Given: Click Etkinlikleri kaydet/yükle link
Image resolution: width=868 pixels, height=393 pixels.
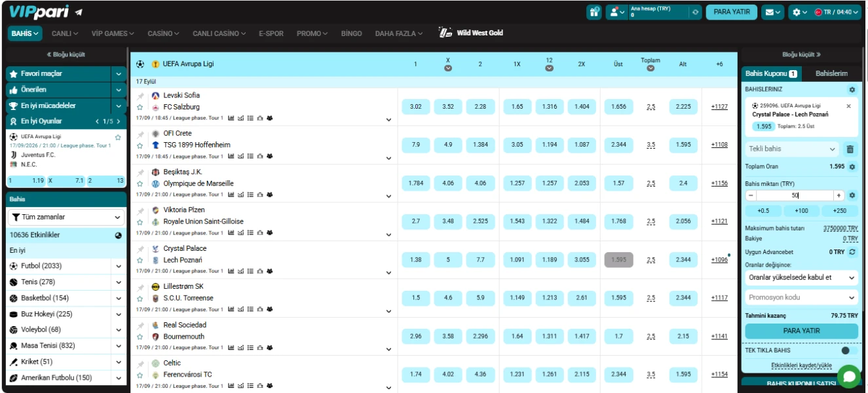Looking at the screenshot, I should [x=801, y=365].
